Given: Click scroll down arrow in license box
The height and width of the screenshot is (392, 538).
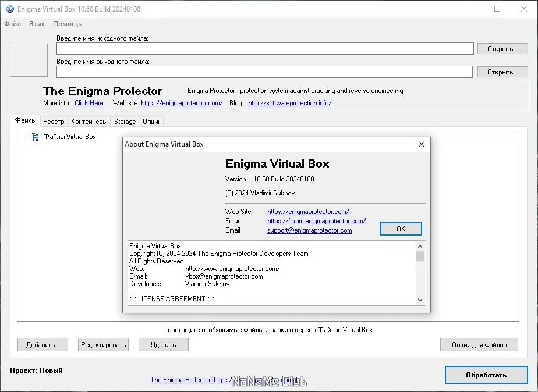Looking at the screenshot, I should (x=420, y=300).
